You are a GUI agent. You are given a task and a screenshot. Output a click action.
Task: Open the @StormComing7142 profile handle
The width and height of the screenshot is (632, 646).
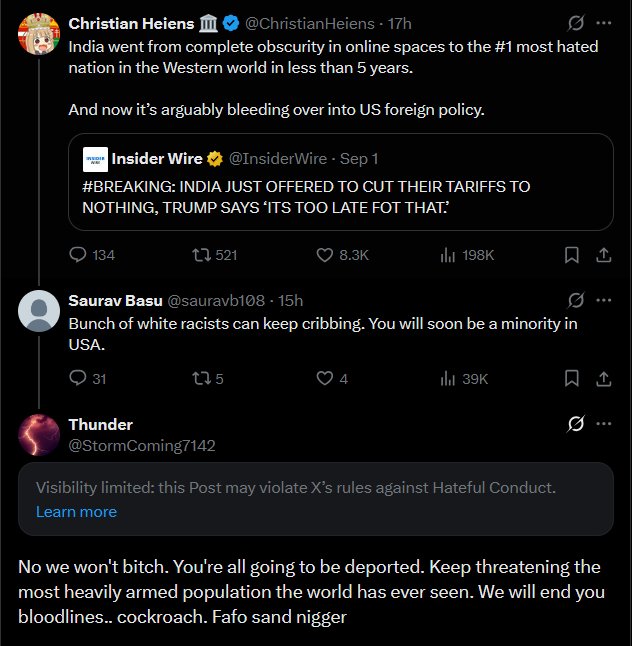[x=142, y=445]
